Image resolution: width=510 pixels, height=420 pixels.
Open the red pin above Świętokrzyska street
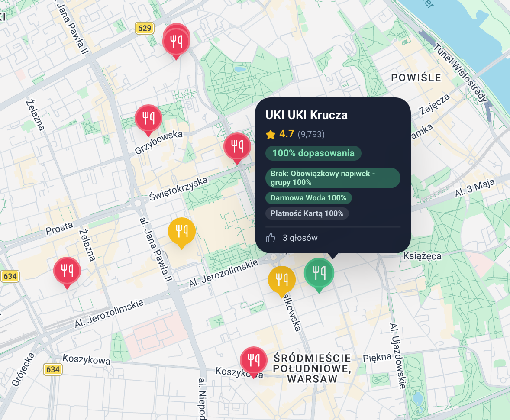(237, 146)
